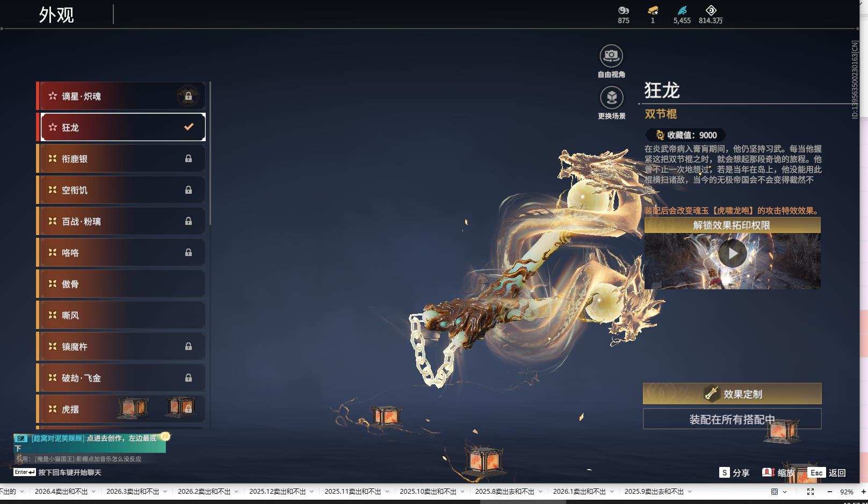
Task: Open spreadsheet view mode grid icon
Action: pyautogui.click(x=775, y=492)
